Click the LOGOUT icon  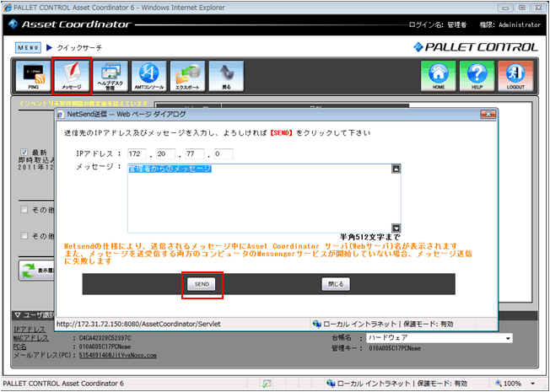click(x=515, y=76)
